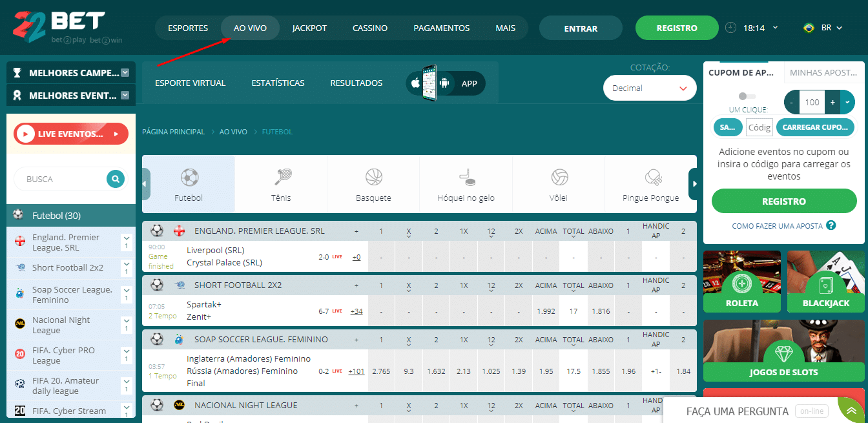Click the top Registro button
The width and height of the screenshot is (868, 423).
[x=677, y=28]
